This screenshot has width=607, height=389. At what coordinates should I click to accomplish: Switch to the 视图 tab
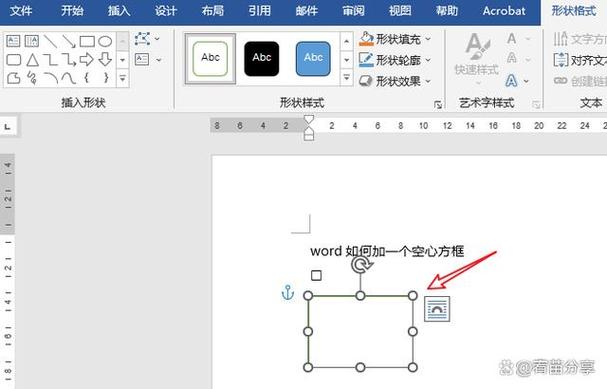pos(400,10)
